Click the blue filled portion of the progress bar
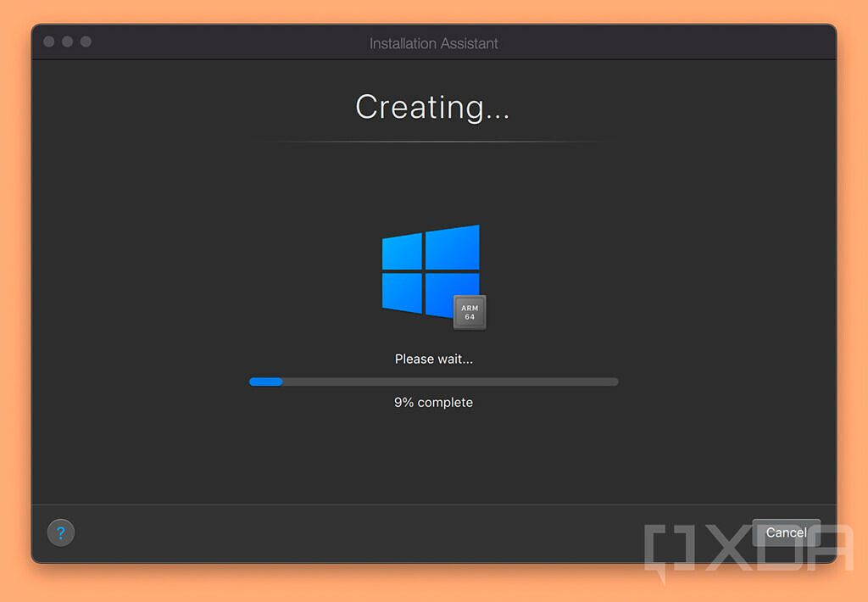 [x=265, y=382]
